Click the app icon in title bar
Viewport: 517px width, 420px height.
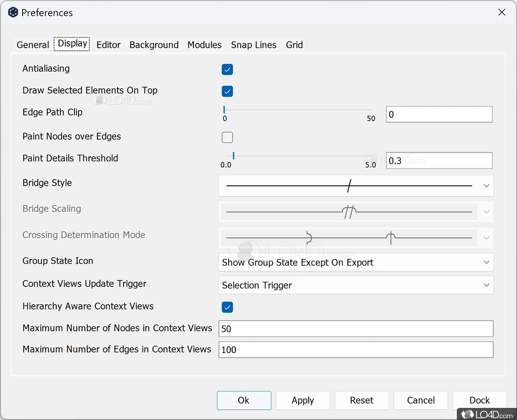tap(13, 13)
